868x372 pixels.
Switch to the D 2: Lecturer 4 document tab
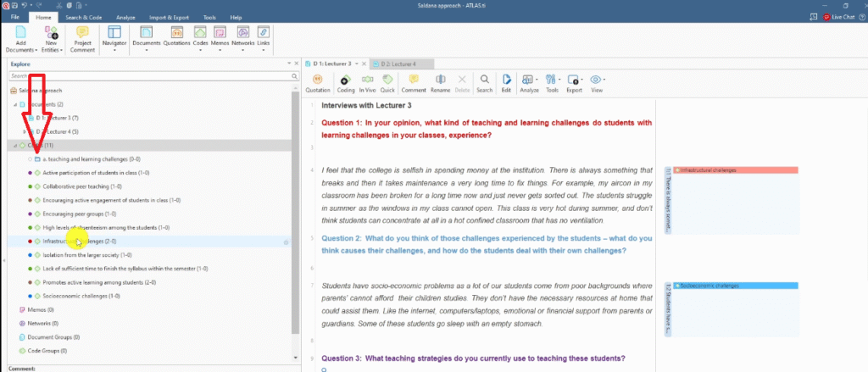pyautogui.click(x=403, y=64)
